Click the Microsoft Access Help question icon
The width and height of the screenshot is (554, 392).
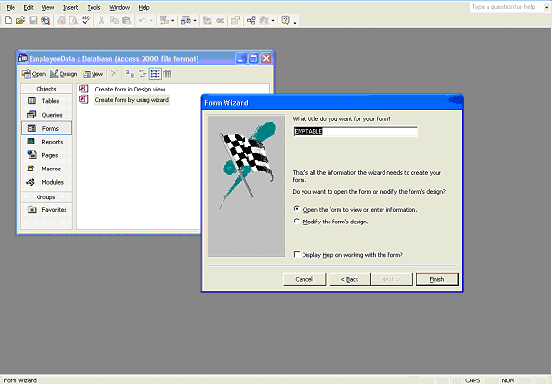click(285, 21)
